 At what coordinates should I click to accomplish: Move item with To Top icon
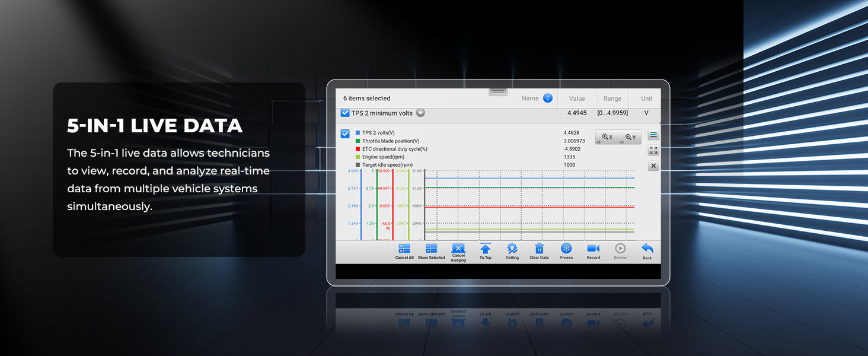(x=485, y=249)
